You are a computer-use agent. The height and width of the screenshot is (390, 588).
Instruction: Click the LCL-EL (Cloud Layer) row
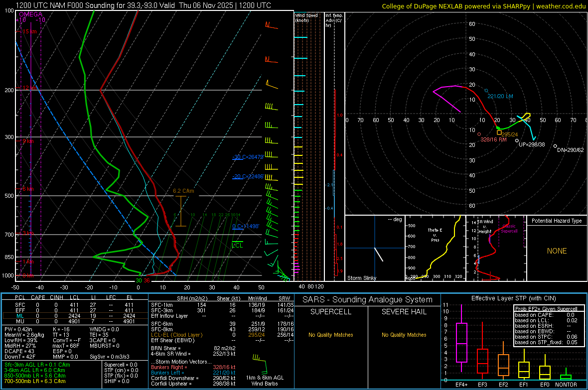pos(222,335)
